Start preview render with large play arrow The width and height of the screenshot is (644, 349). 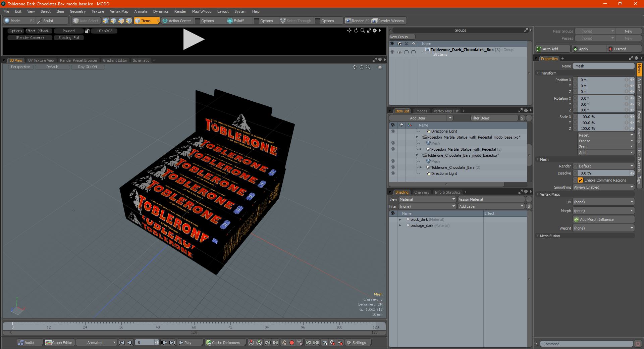193,40
